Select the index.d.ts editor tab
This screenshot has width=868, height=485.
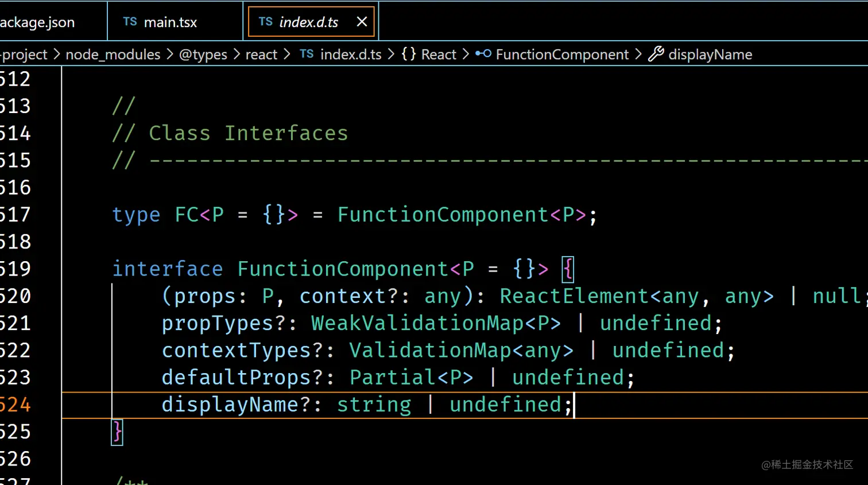[311, 22]
